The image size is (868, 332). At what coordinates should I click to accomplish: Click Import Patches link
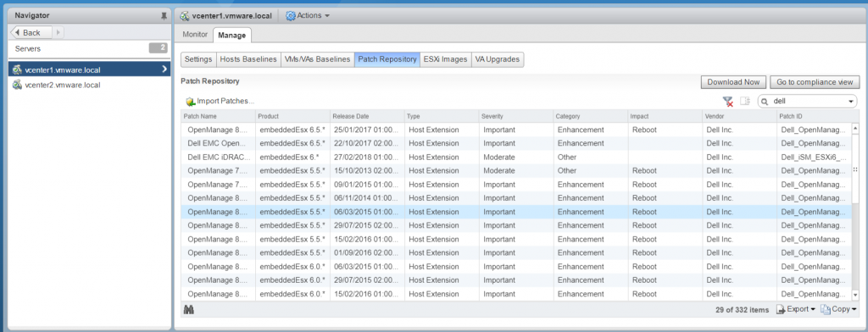point(225,102)
